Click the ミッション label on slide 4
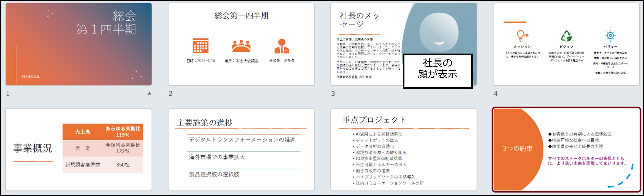Image resolution: width=644 pixels, height=196 pixels. point(522,47)
